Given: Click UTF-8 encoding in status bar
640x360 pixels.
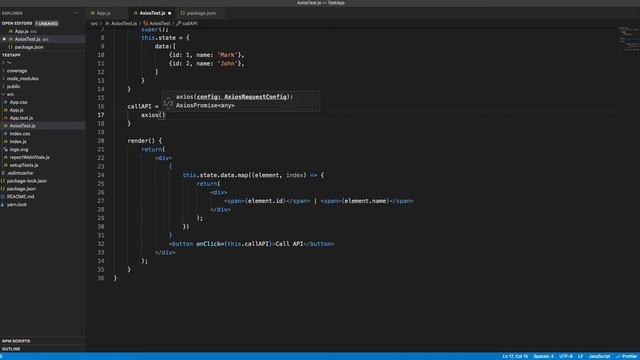Looking at the screenshot, I should [566, 356].
